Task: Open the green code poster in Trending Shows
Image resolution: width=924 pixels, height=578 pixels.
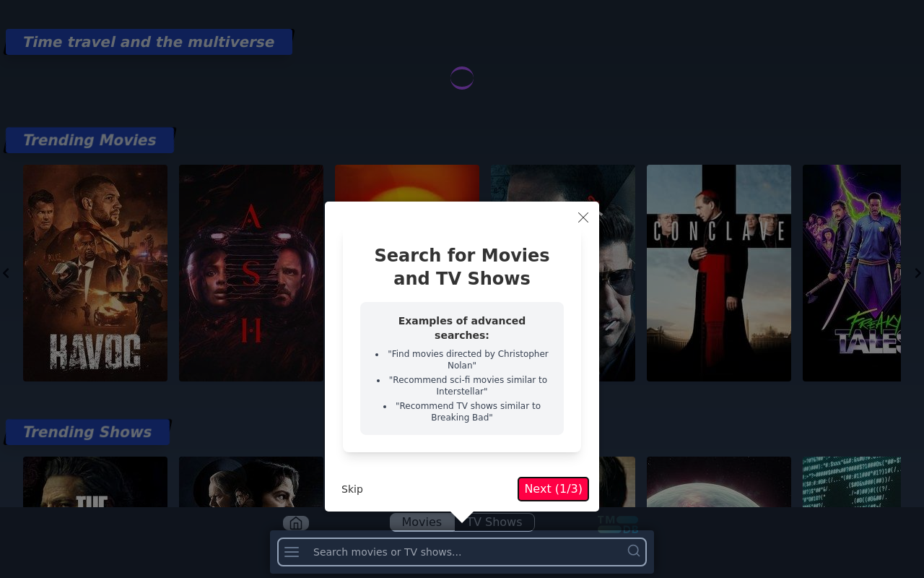Action: tap(852, 482)
